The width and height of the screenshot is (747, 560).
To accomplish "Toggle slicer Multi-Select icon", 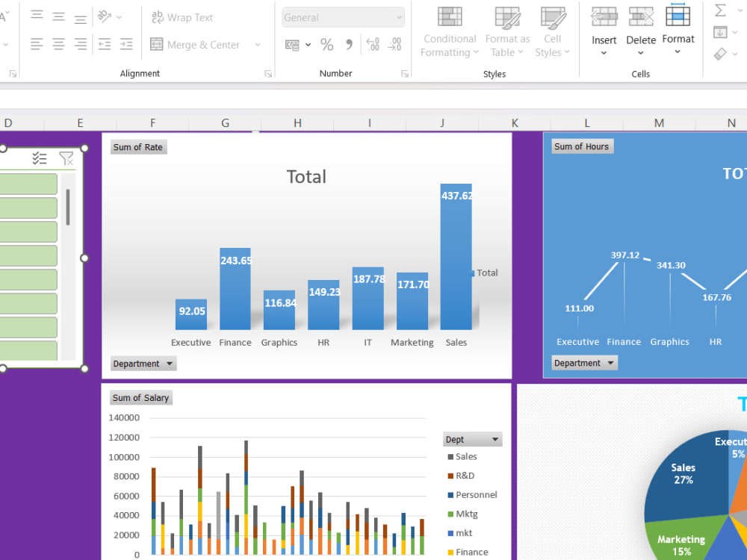I will pyautogui.click(x=39, y=158).
